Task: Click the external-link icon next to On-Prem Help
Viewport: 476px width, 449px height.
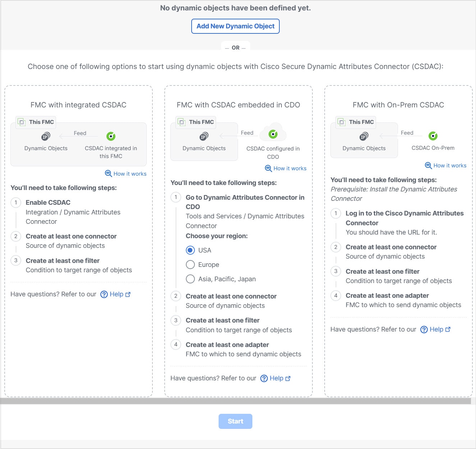Action: 448,329
